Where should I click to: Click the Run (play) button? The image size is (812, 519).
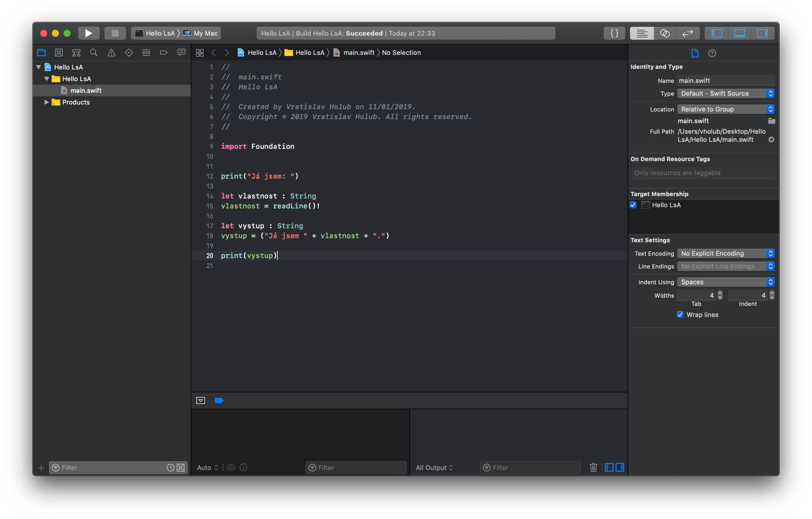click(88, 33)
